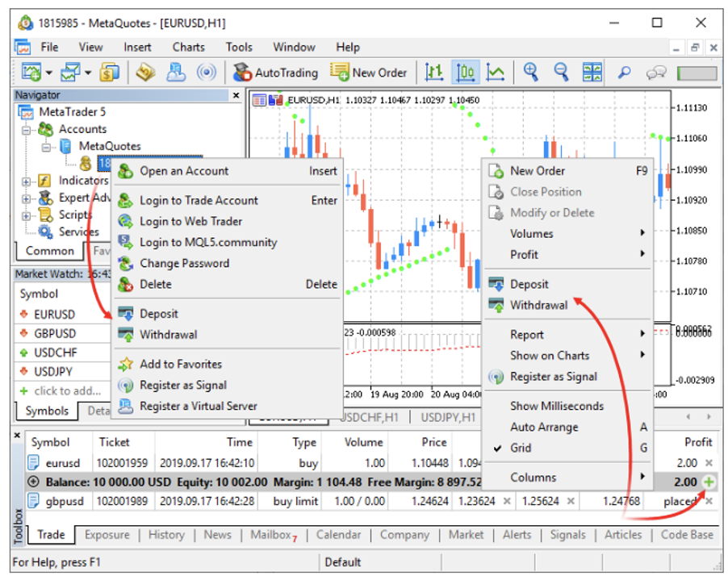The image size is (728, 576).
Task: Choose Withdrawal in the trade context menu
Action: point(567,305)
